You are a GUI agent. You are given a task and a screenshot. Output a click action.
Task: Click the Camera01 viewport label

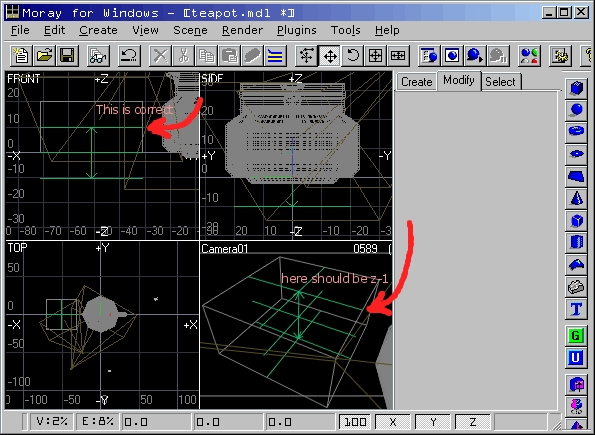click(x=225, y=249)
